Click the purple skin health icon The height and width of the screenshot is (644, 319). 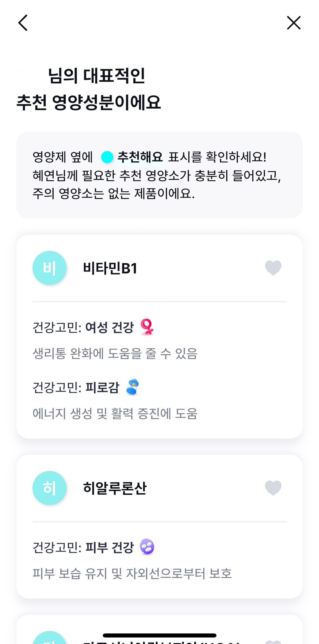click(x=147, y=547)
